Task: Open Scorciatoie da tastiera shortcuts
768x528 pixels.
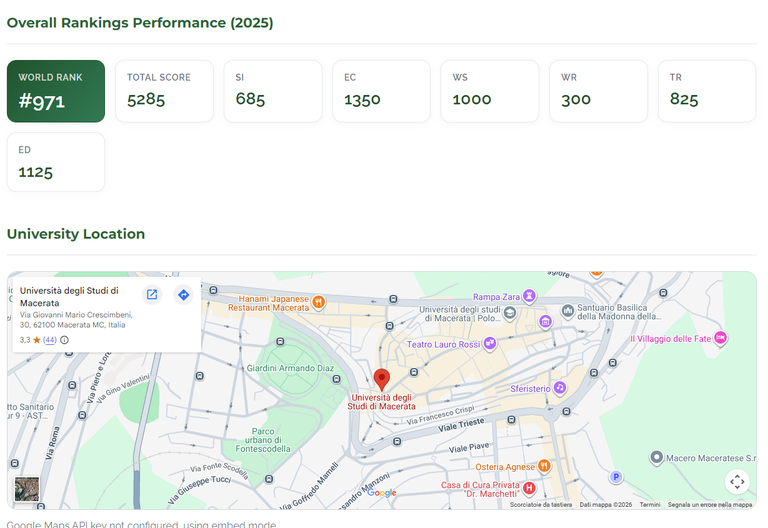Action: pyautogui.click(x=541, y=504)
